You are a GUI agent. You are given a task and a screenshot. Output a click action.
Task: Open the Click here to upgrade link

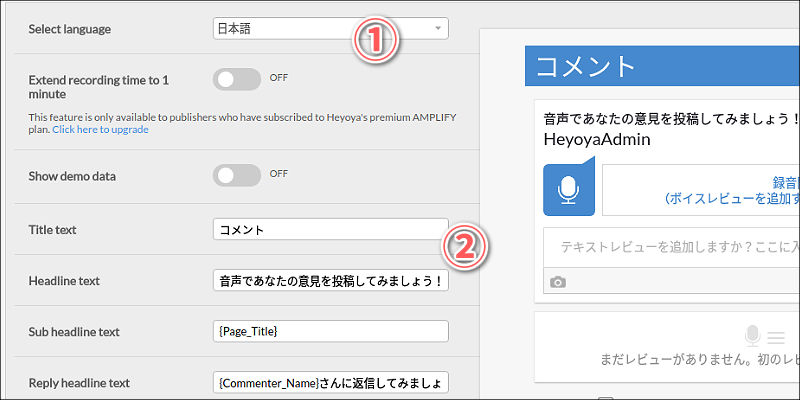tap(101, 129)
